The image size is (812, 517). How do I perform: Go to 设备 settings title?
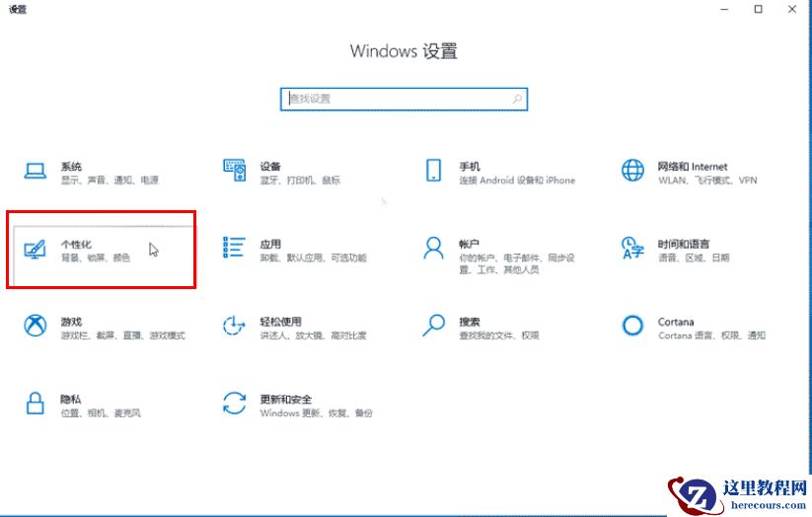pos(270,167)
